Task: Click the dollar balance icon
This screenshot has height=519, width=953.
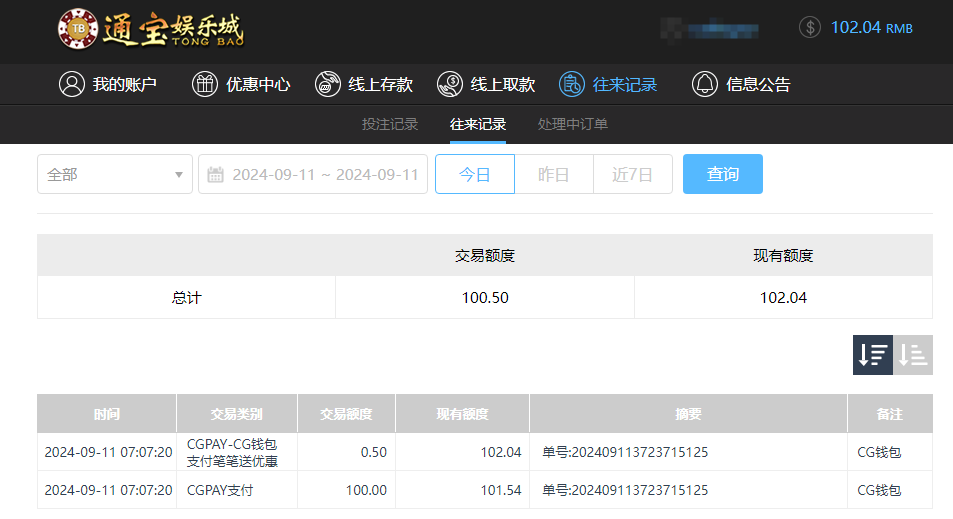Action: coord(810,27)
